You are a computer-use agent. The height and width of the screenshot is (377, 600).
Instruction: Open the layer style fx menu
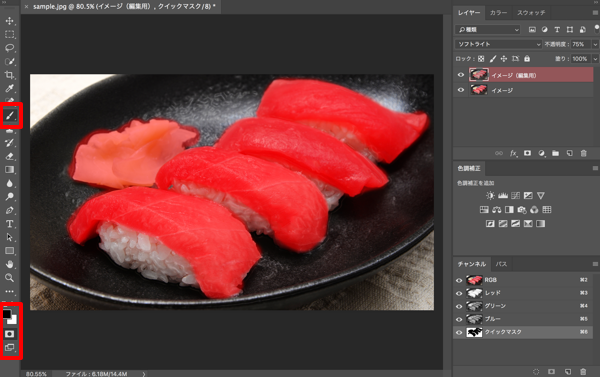(x=513, y=153)
